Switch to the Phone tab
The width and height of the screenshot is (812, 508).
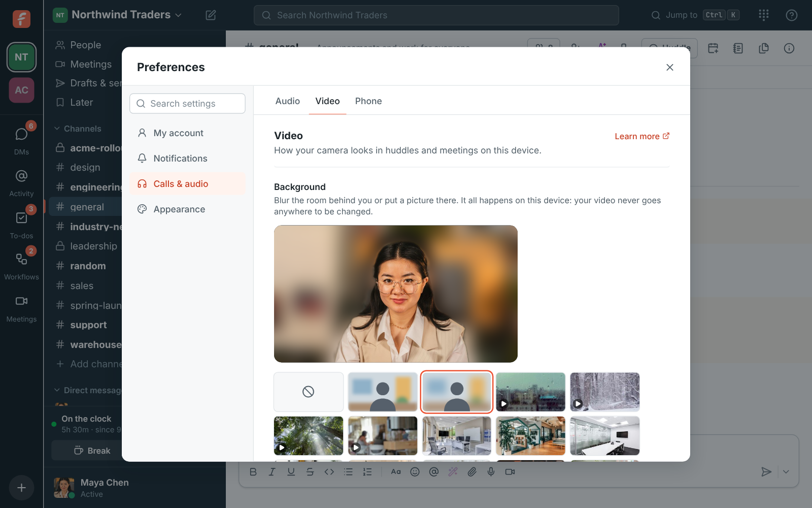[x=368, y=101]
